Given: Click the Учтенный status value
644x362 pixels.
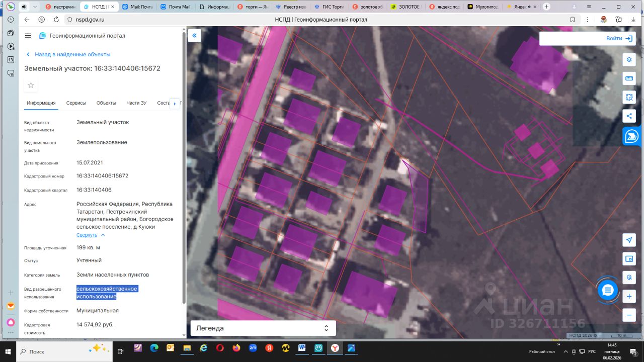Looking at the screenshot, I should 89,260.
